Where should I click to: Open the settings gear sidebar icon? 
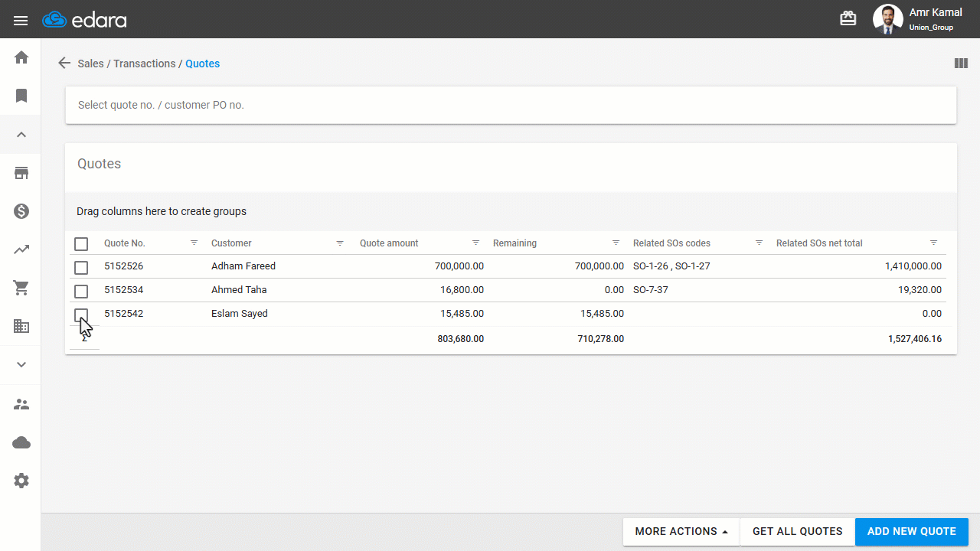point(21,481)
